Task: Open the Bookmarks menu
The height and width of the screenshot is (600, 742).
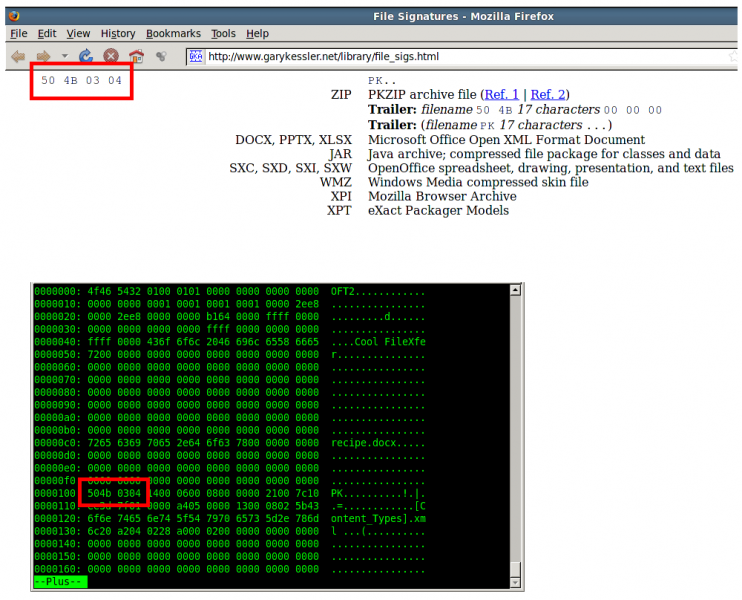Action: (173, 34)
